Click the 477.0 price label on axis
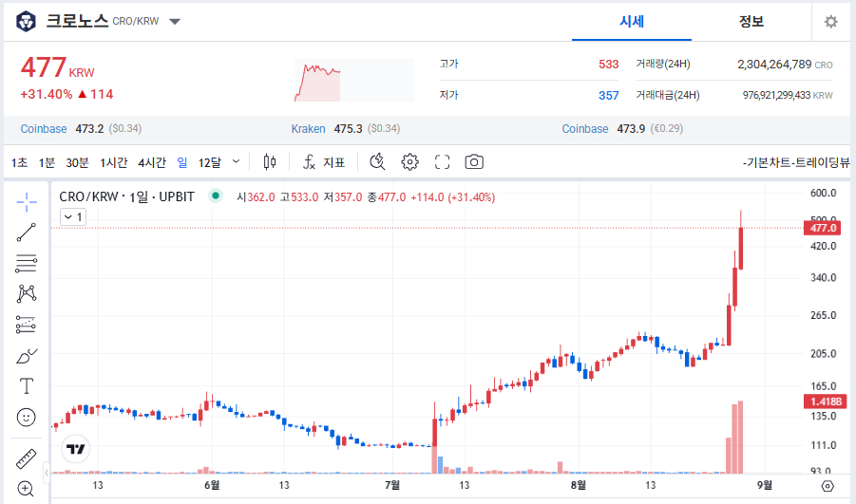This screenshot has width=856, height=504. (823, 228)
